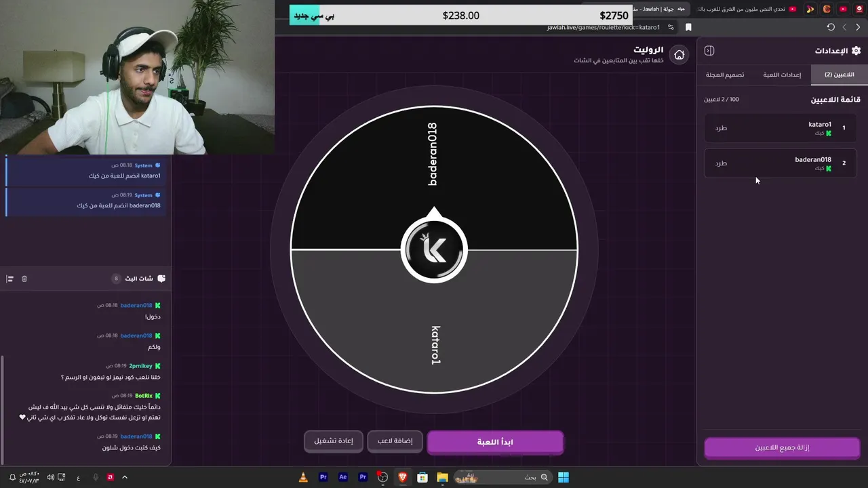Start the game with ابدأ اللعبة

click(x=495, y=442)
